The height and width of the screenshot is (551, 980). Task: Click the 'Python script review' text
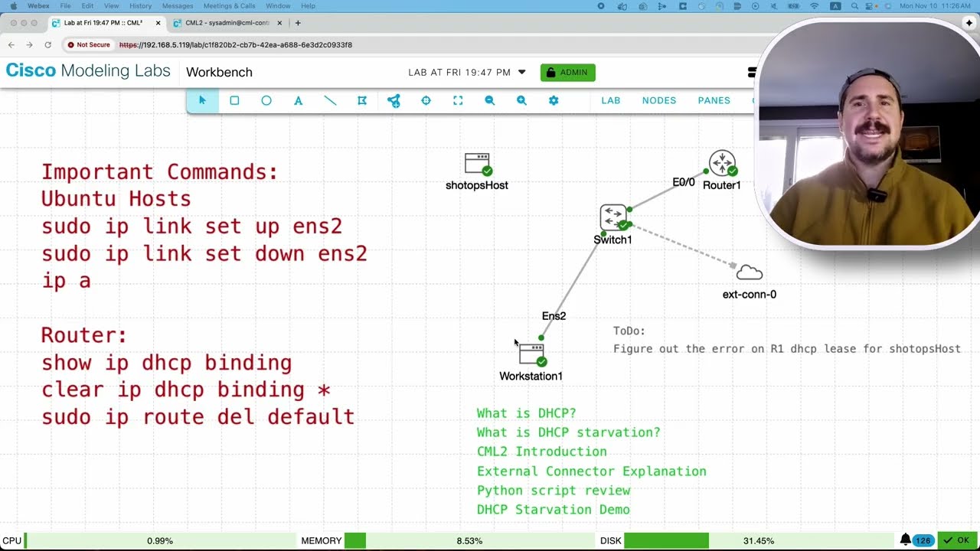pos(554,491)
